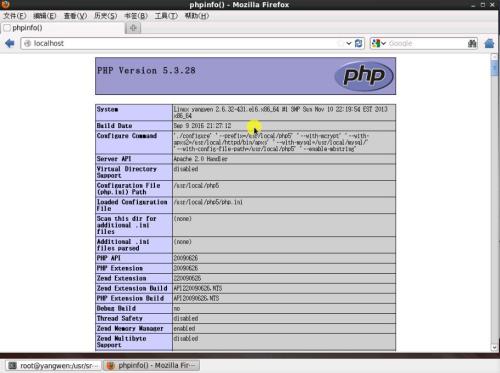Viewport: 500px width, 373px height.
Task: Click the scrollbar up arrow
Action: click(494, 57)
